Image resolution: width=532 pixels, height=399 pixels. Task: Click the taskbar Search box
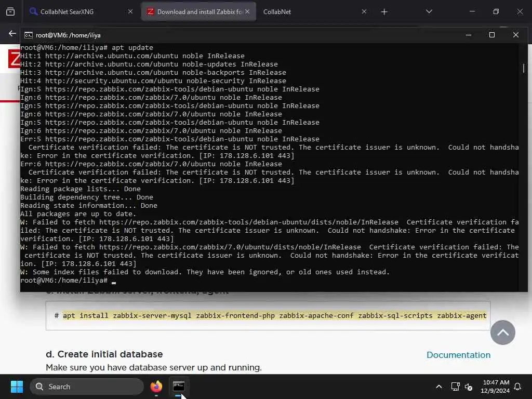[87, 387]
